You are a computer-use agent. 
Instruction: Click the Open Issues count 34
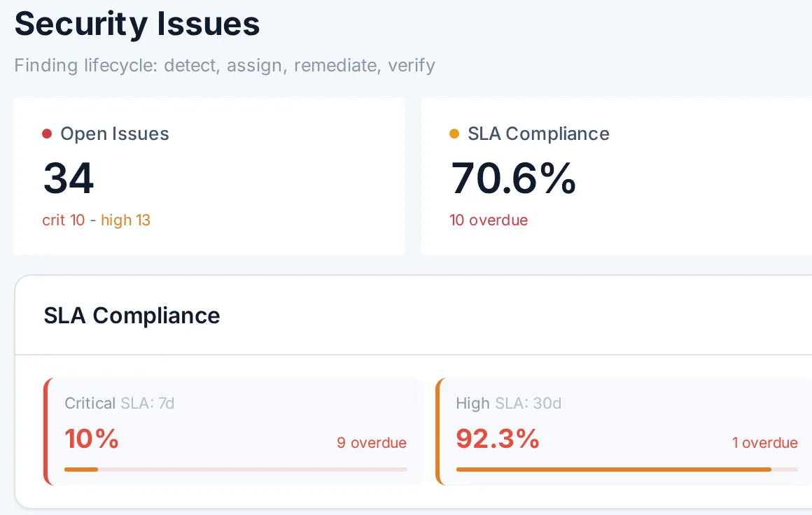click(69, 178)
